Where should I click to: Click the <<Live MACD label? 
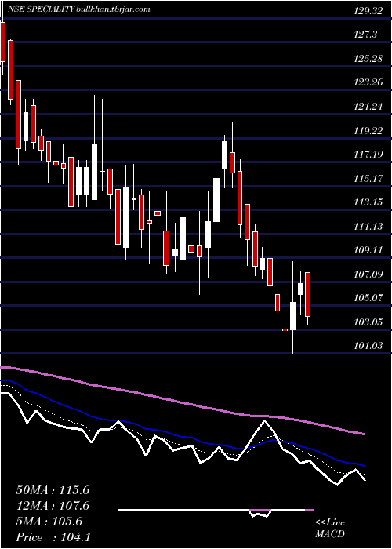click(330, 529)
